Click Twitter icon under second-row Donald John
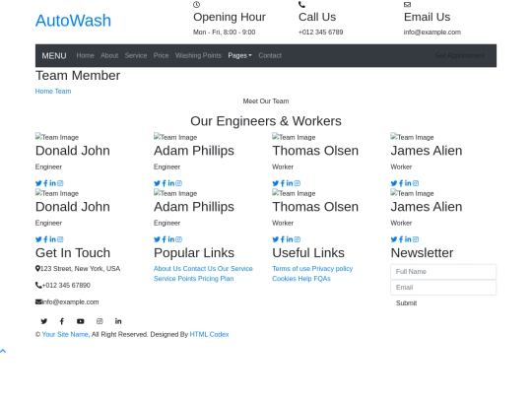 click(38, 239)
